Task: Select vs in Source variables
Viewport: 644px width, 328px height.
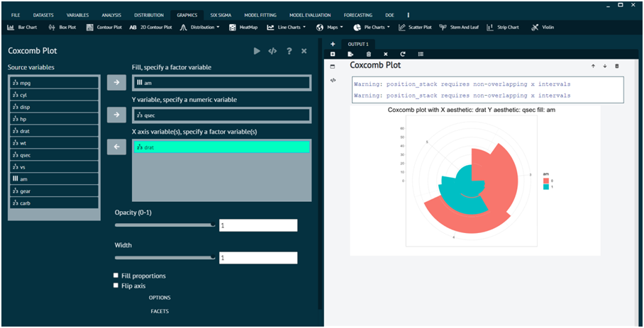Action: 54,167
